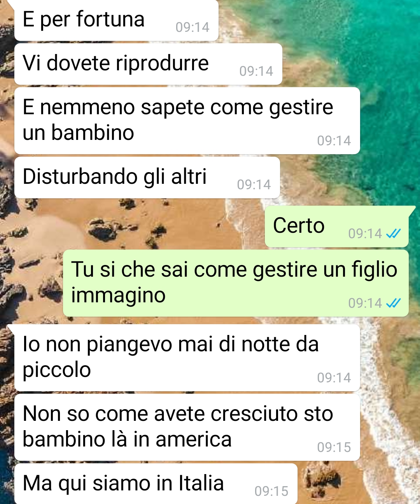The image size is (420, 504).
Task: Click the 09:15 time next to "Ma qui siamo in Italia"
Action: tap(271, 491)
